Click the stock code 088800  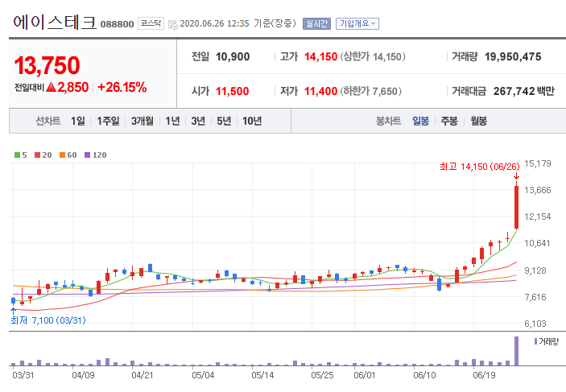pos(117,24)
